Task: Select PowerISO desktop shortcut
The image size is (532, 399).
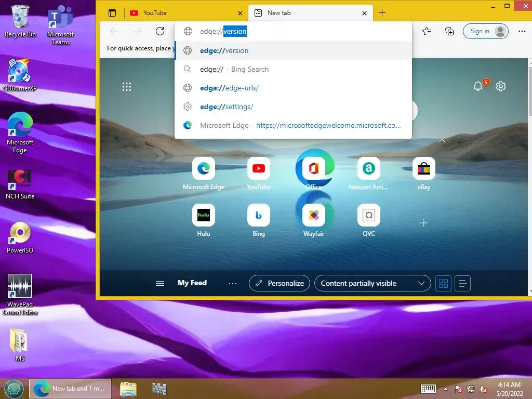Action: (x=20, y=237)
